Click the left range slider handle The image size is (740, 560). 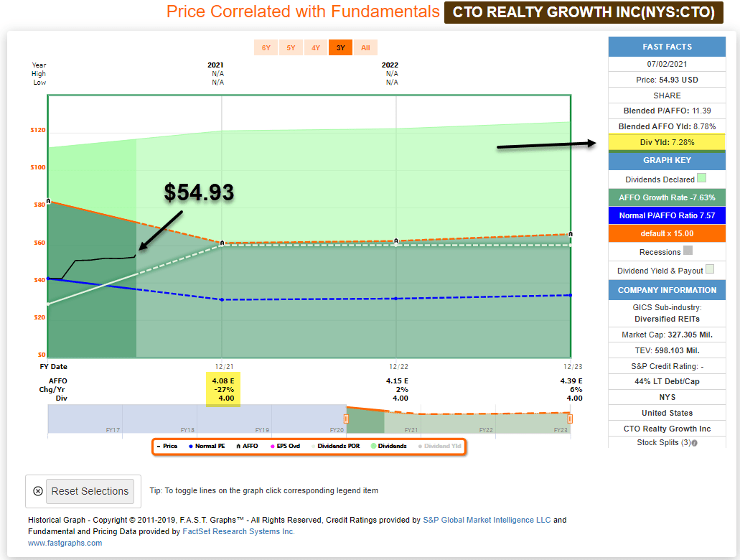[x=346, y=419]
